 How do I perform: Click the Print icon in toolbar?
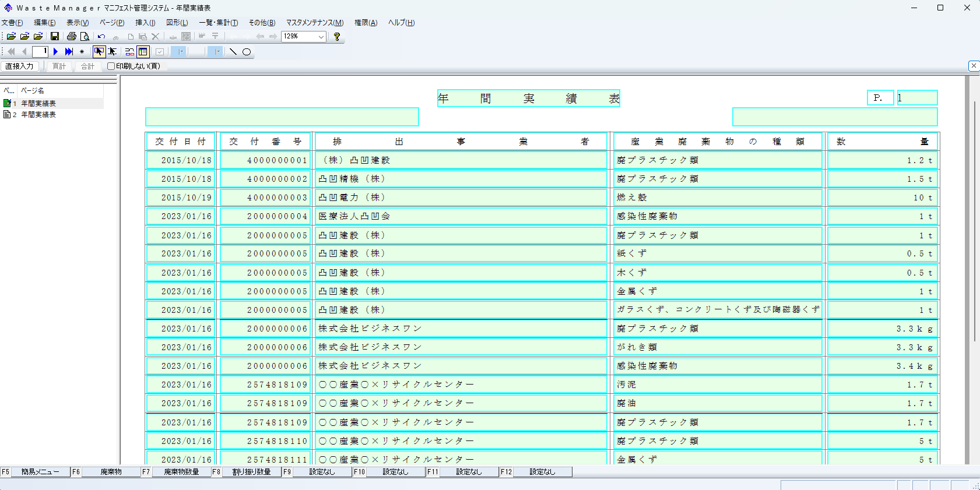click(72, 36)
